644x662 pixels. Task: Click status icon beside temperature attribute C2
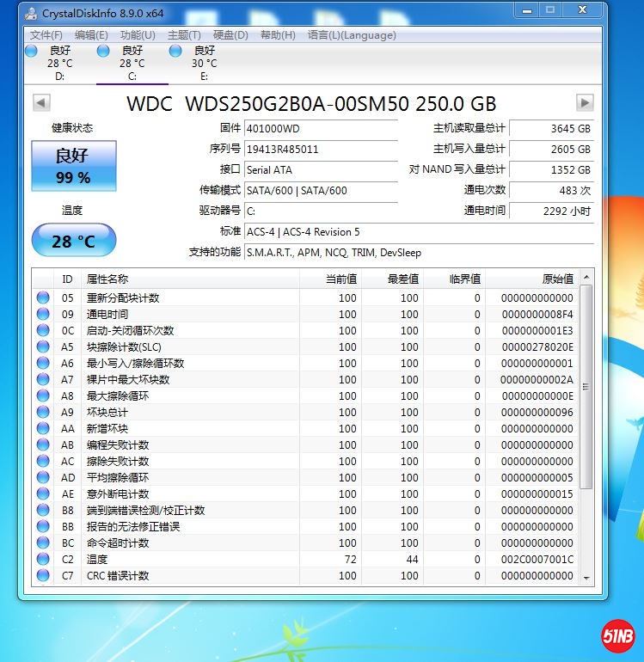43,560
